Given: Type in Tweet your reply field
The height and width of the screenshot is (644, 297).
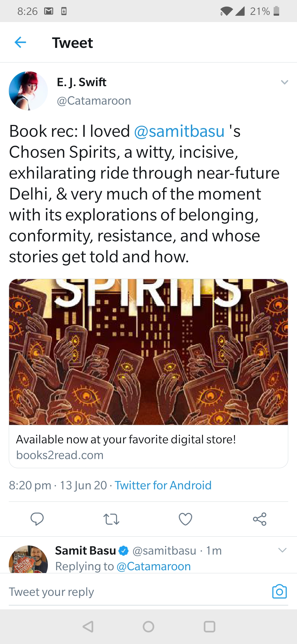Looking at the screenshot, I should pyautogui.click(x=132, y=592).
